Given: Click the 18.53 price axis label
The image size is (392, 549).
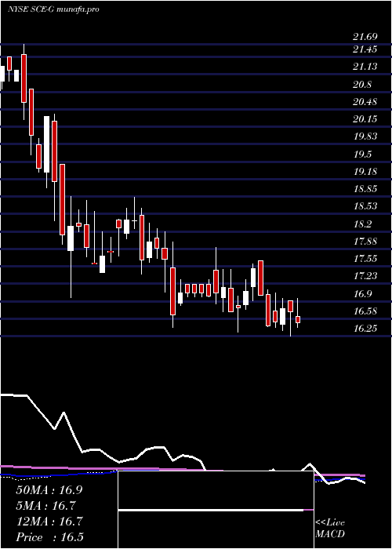Looking at the screenshot, I should click(x=365, y=205).
